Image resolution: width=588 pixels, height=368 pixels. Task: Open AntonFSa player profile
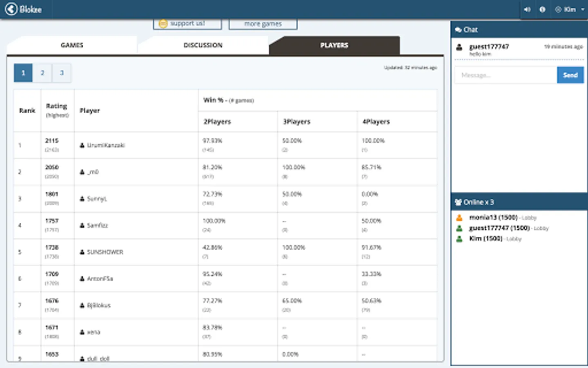click(100, 279)
